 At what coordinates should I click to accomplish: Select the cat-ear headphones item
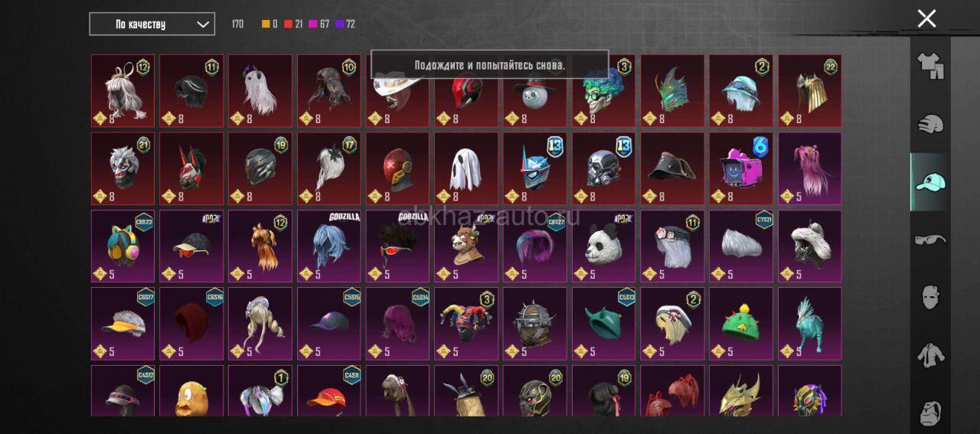pos(122,246)
